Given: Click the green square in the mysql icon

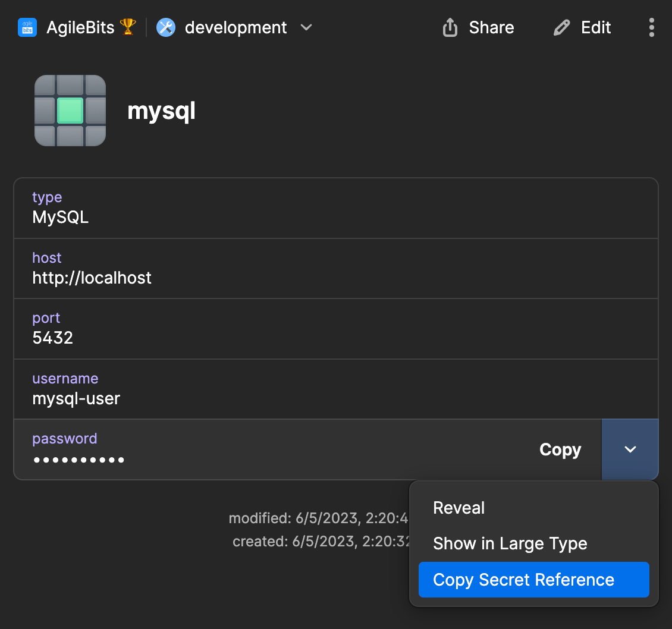Looking at the screenshot, I should (70, 111).
